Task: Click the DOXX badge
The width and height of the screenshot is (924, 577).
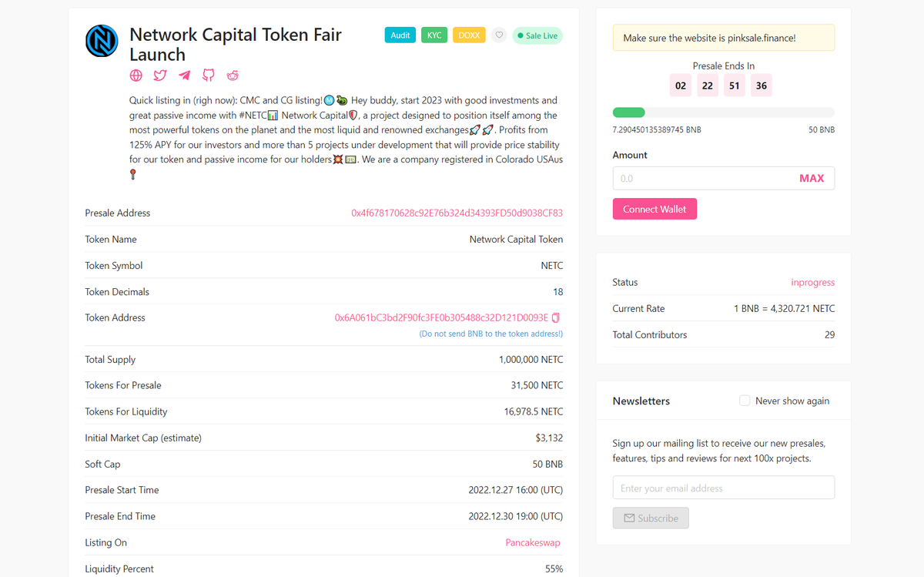Action: pos(469,35)
